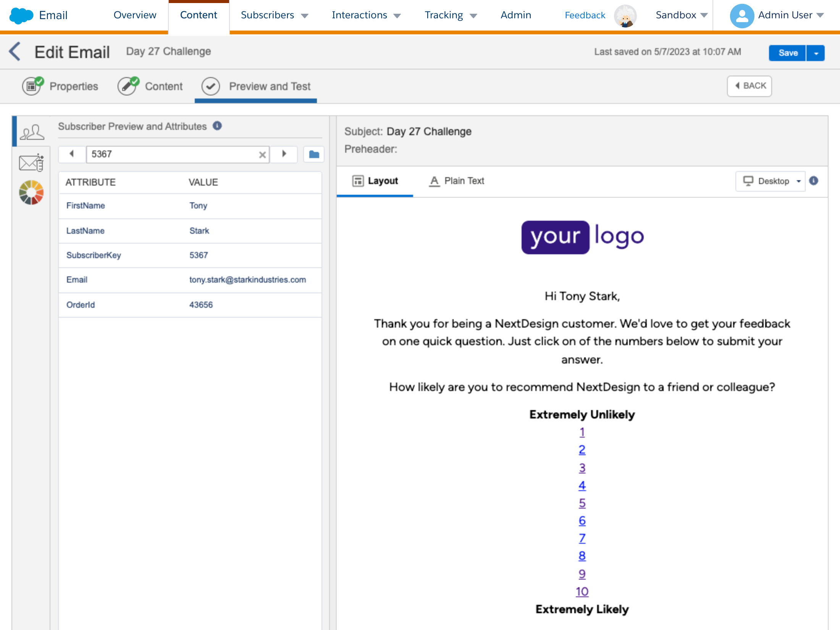Clear the subscriber key field with X

[262, 155]
